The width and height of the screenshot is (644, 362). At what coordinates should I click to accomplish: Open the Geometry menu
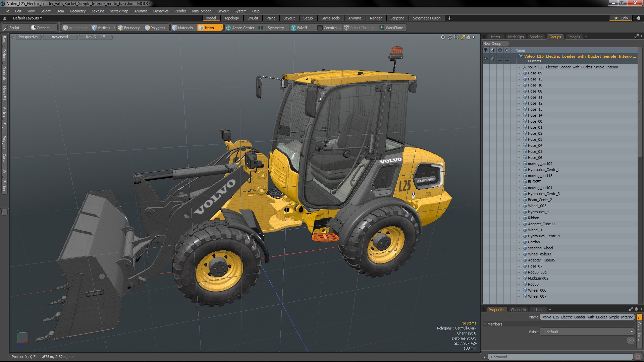click(77, 11)
